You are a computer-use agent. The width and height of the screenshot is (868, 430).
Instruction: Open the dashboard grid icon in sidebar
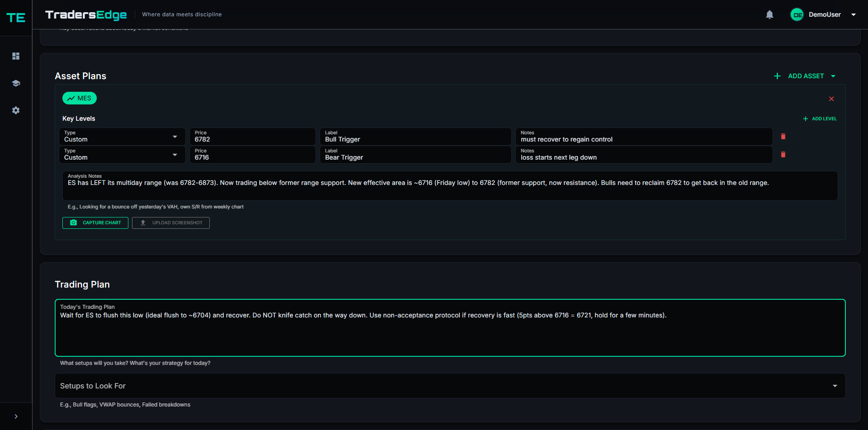pos(16,56)
